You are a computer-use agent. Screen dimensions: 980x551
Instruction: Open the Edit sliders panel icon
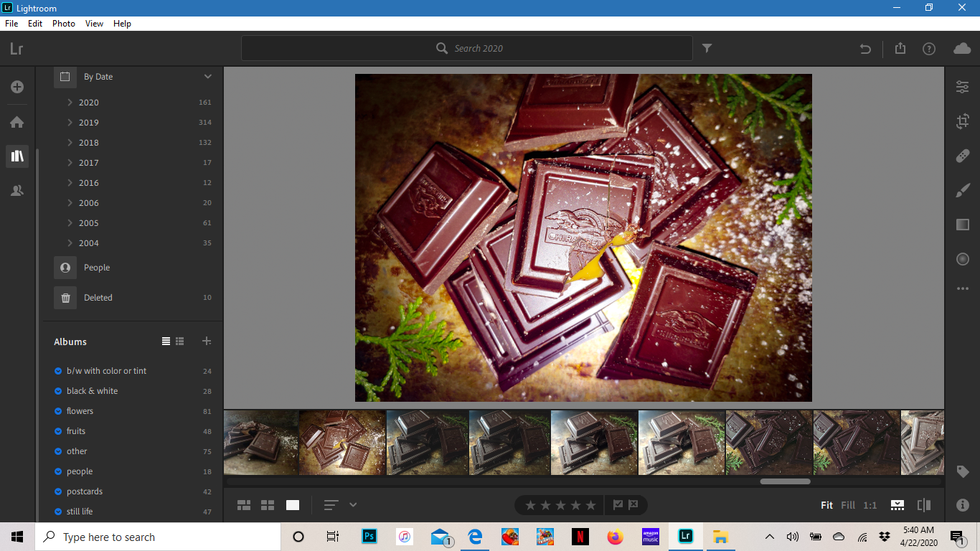coord(962,87)
